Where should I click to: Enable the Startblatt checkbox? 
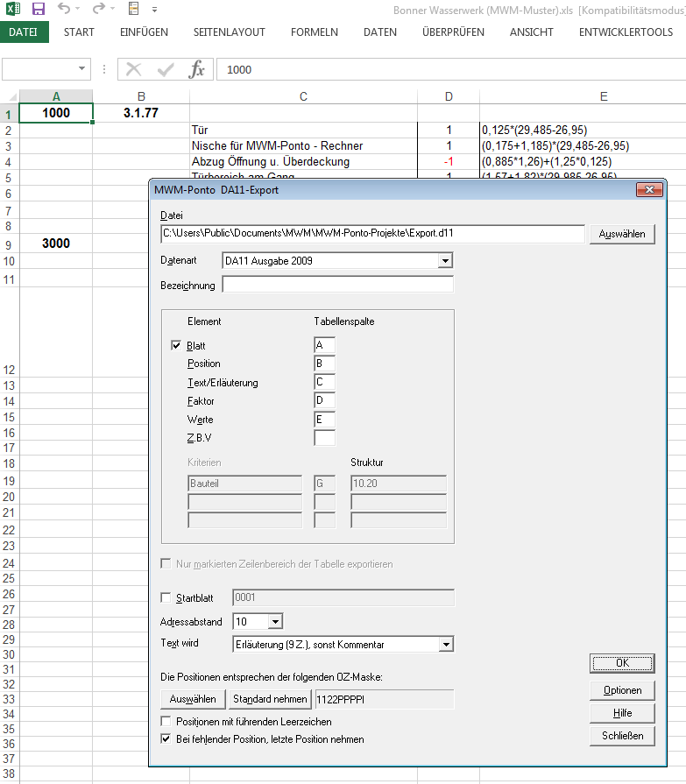tap(167, 598)
